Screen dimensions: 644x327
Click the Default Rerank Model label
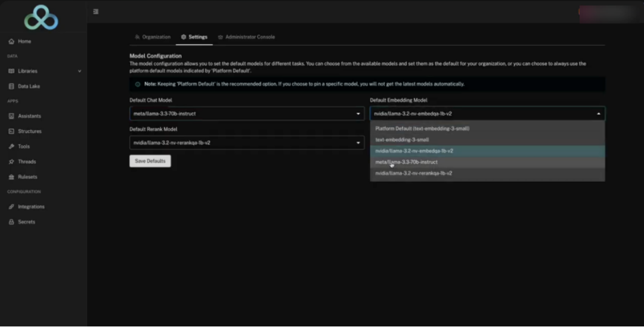[153, 129]
